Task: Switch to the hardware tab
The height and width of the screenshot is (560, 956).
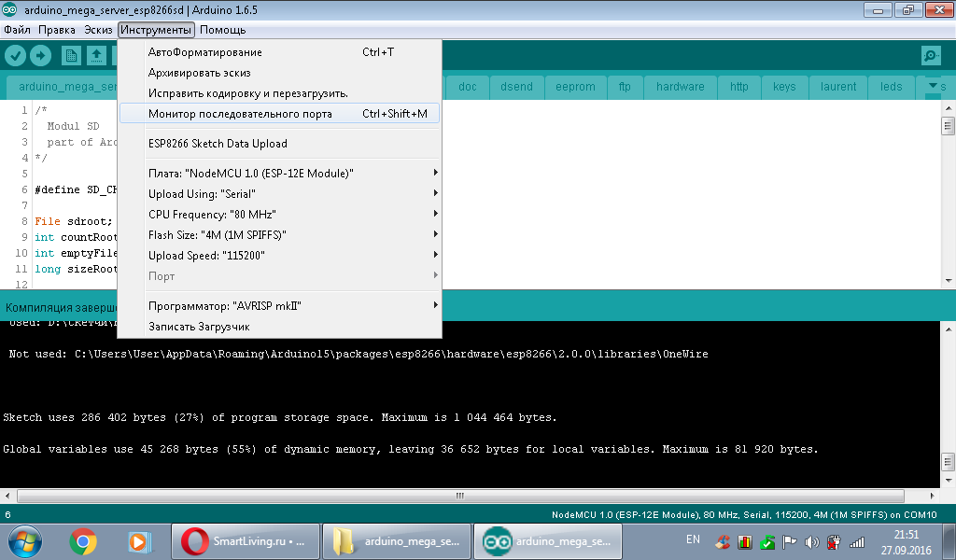Action: click(x=680, y=87)
